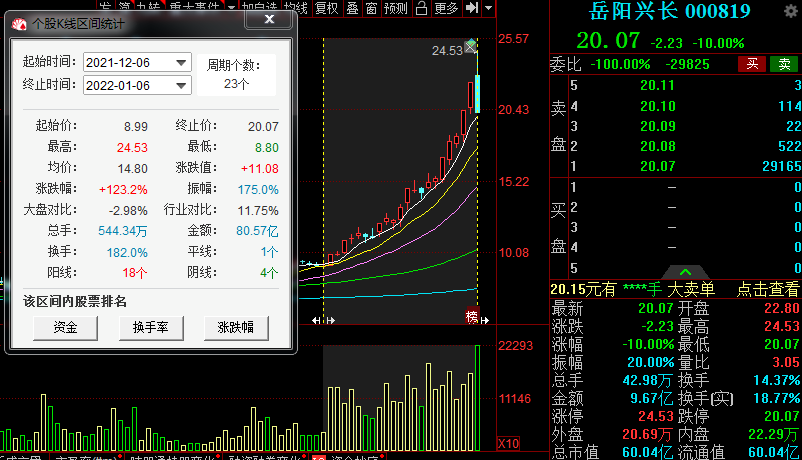
Task: Click the latest cyan candlestick on chart
Action: click(477, 94)
